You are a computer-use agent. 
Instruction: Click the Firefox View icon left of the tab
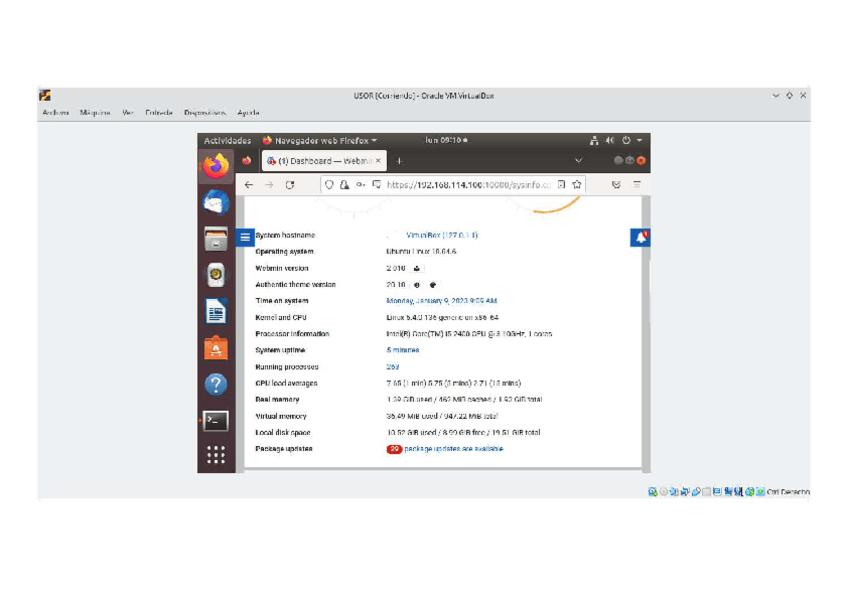tap(247, 161)
